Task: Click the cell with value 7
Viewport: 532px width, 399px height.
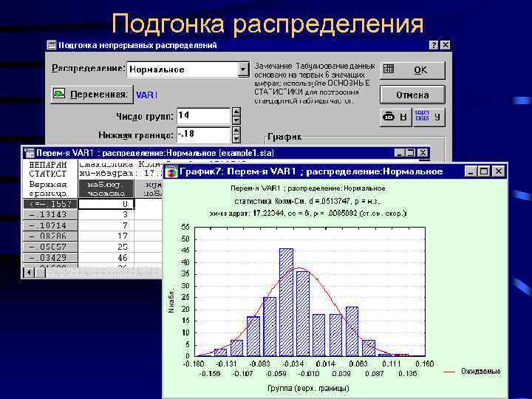Action: (x=106, y=225)
